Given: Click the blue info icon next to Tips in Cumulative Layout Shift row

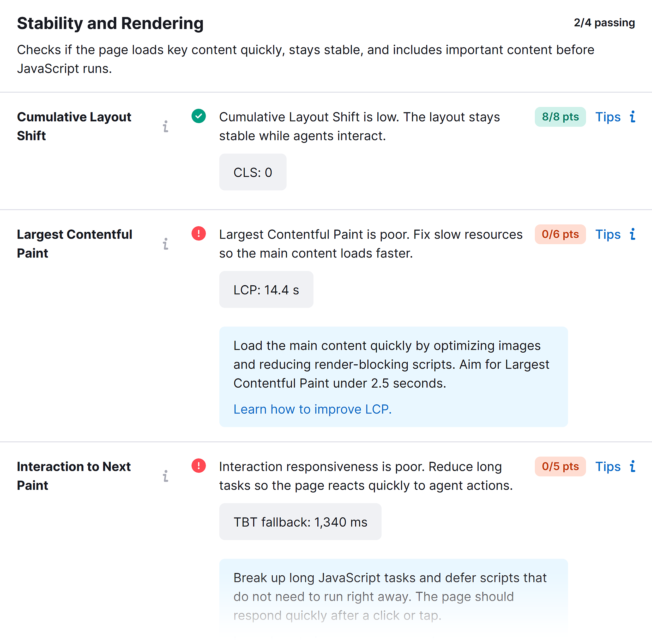Looking at the screenshot, I should pyautogui.click(x=632, y=117).
